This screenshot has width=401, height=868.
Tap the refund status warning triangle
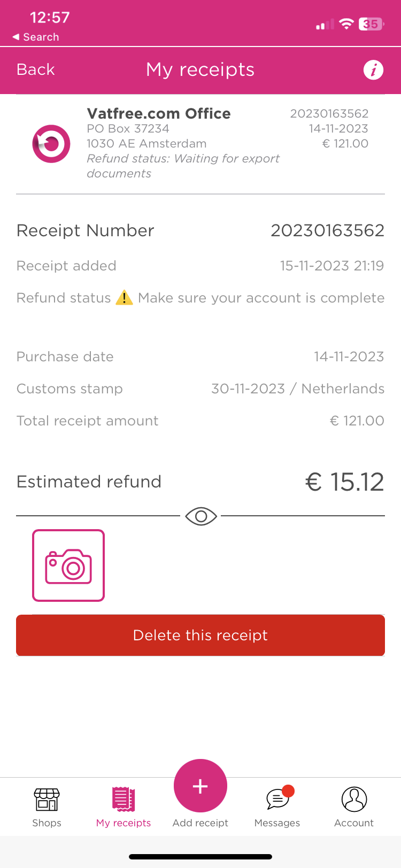point(124,298)
